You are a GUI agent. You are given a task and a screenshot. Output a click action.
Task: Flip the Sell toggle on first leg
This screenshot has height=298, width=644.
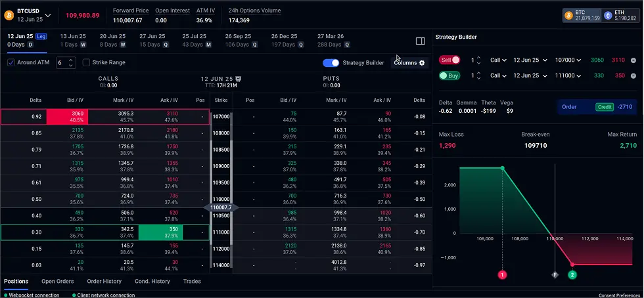449,60
